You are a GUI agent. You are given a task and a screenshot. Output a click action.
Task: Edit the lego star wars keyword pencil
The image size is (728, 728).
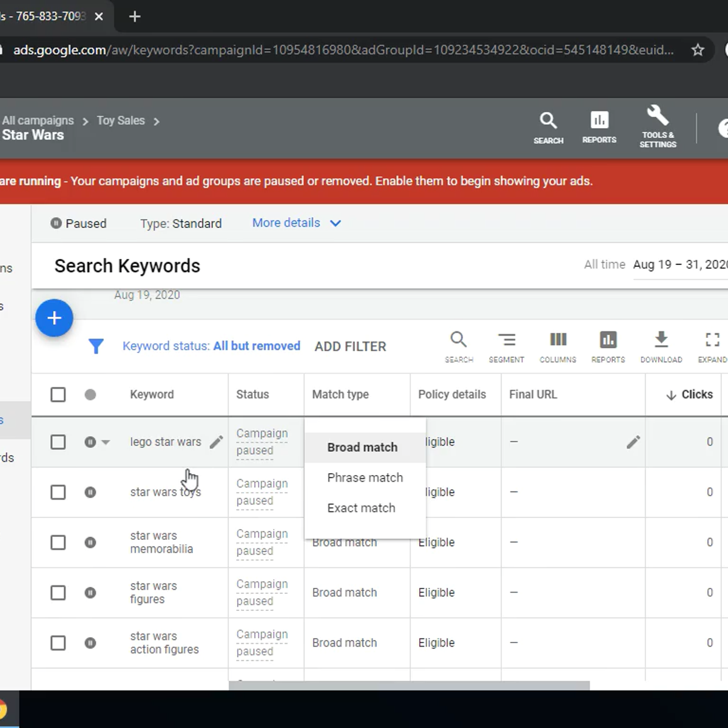pyautogui.click(x=216, y=442)
